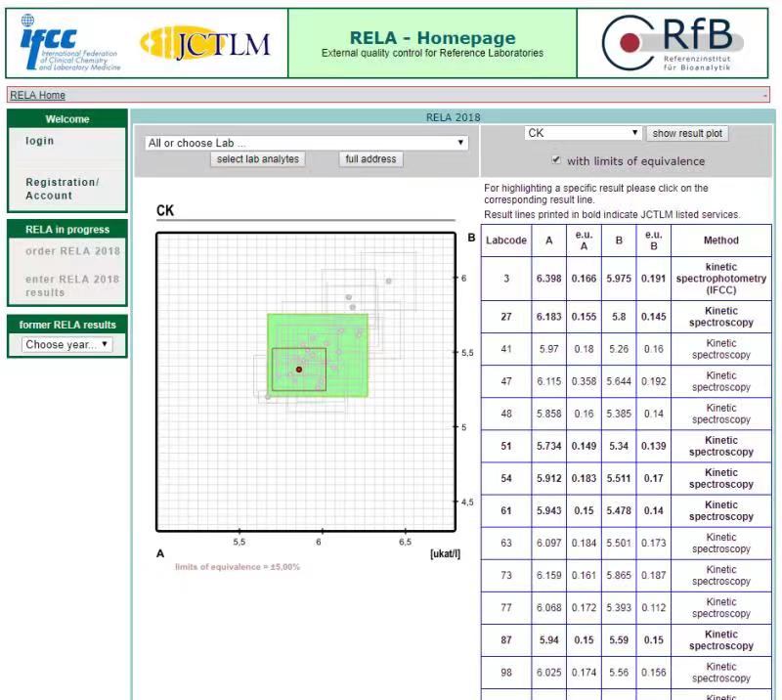Toggle the limits of equivalence checkbox
Image resolution: width=782 pixels, height=700 pixels.
pos(556,160)
